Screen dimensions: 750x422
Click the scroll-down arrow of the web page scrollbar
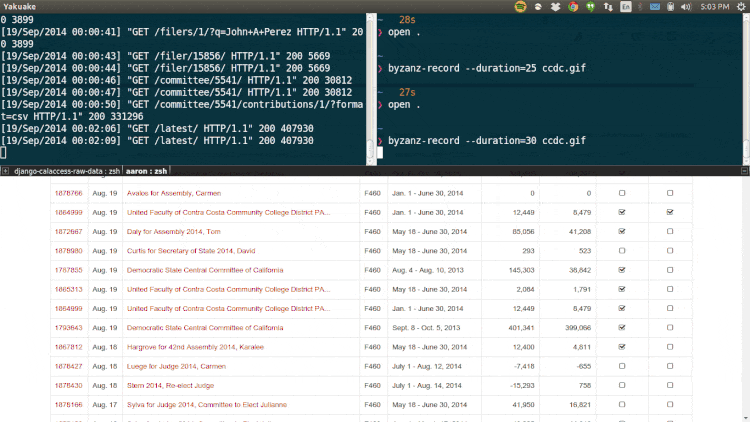point(746,418)
